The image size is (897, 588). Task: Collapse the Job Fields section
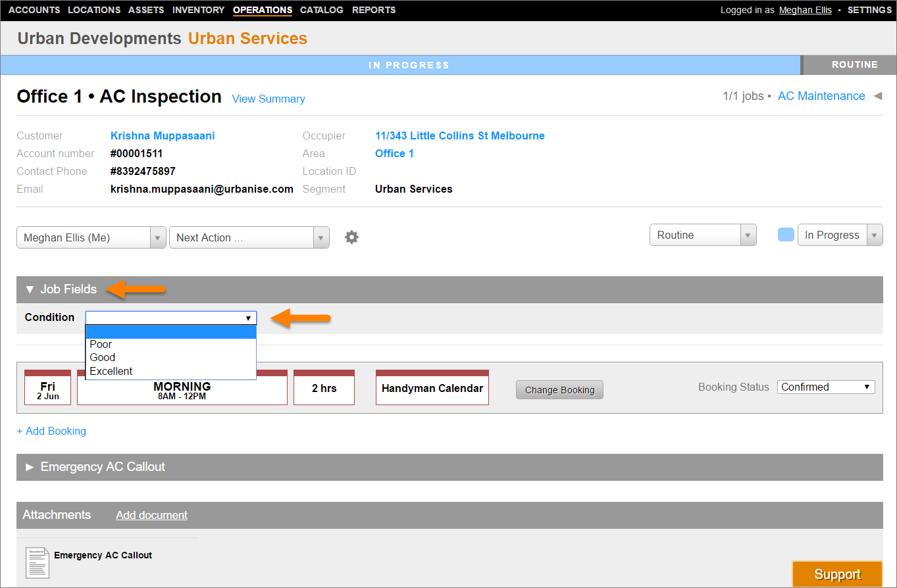[x=30, y=289]
